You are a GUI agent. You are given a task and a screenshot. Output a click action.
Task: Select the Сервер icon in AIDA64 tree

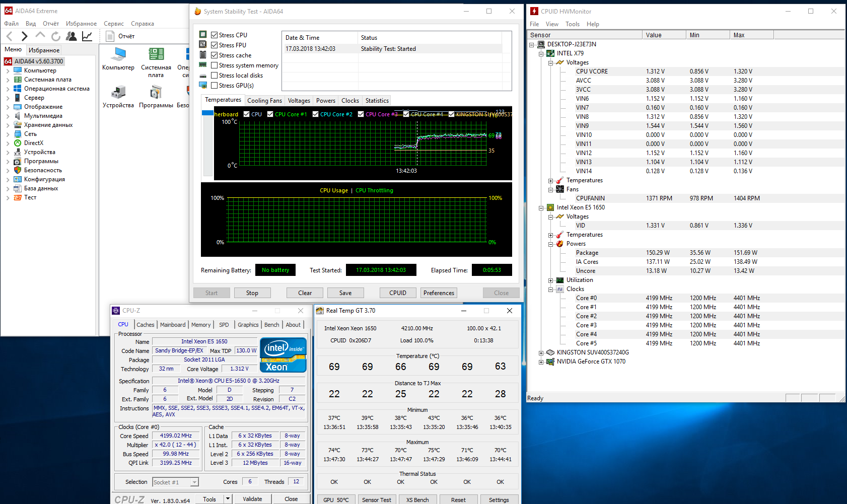18,98
